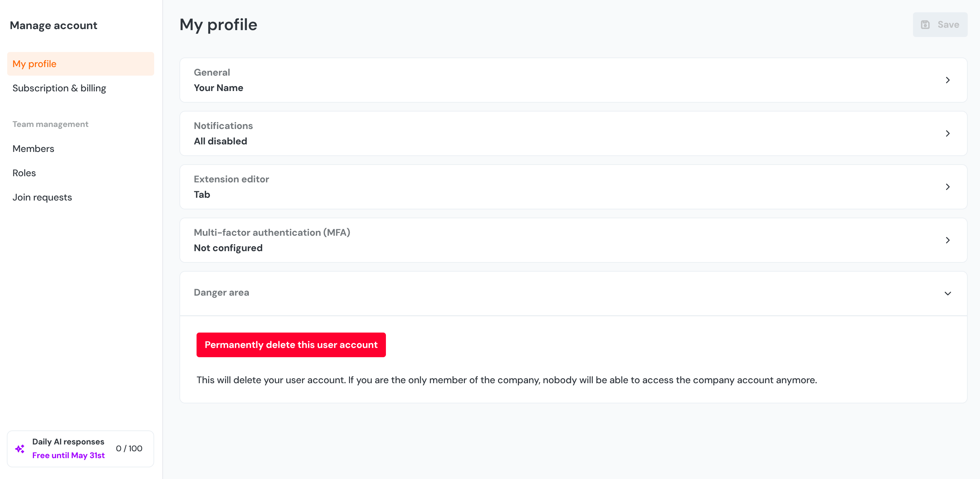
Task: Click the General card's Your Name value
Action: click(218, 88)
